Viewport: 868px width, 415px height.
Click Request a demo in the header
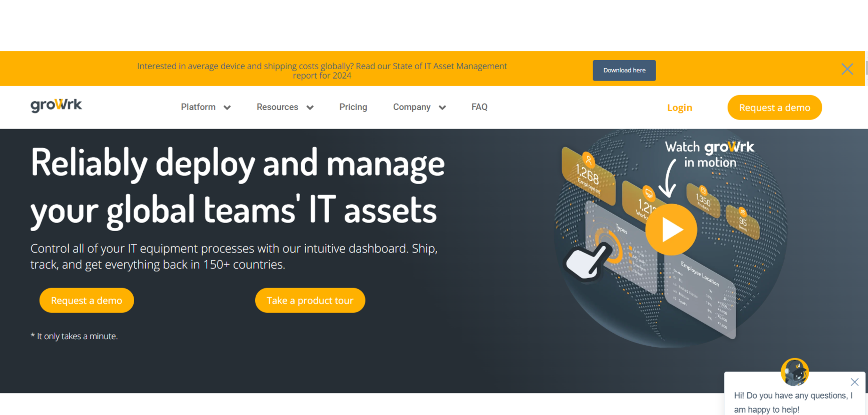[x=774, y=107]
